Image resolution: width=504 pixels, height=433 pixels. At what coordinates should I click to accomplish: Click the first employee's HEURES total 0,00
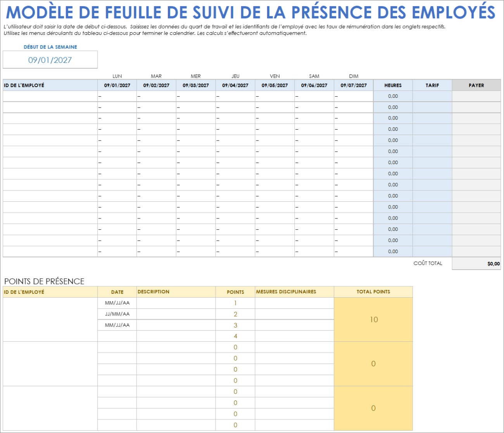tap(392, 96)
